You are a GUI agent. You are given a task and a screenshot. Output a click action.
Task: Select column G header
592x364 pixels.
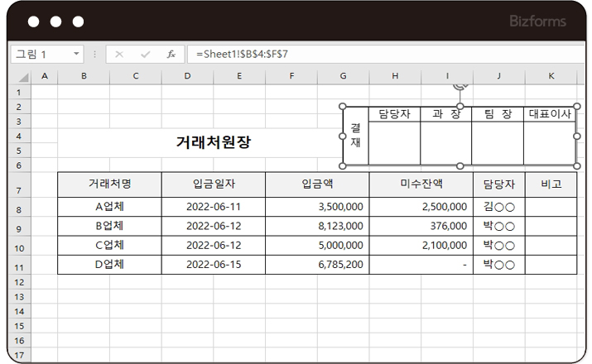(343, 76)
